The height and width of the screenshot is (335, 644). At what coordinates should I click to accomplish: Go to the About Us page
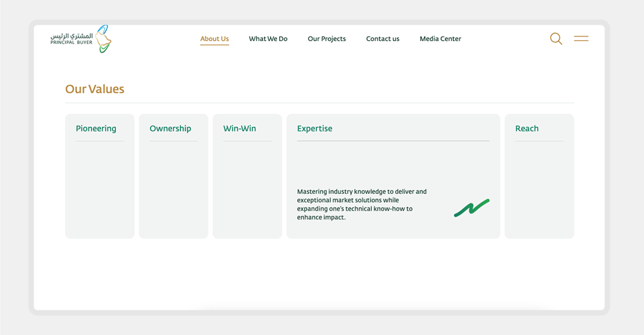[x=214, y=39]
